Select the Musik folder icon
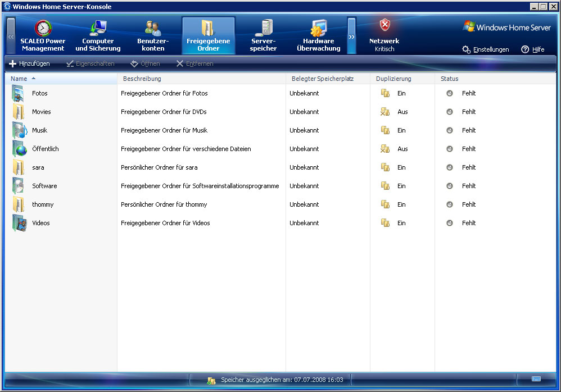The height and width of the screenshot is (392, 561). pyautogui.click(x=19, y=130)
